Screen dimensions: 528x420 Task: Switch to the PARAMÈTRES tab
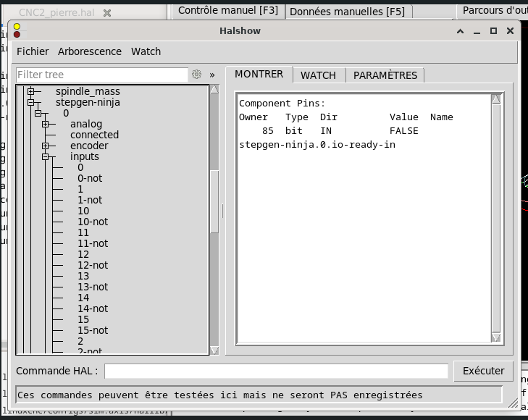click(385, 75)
